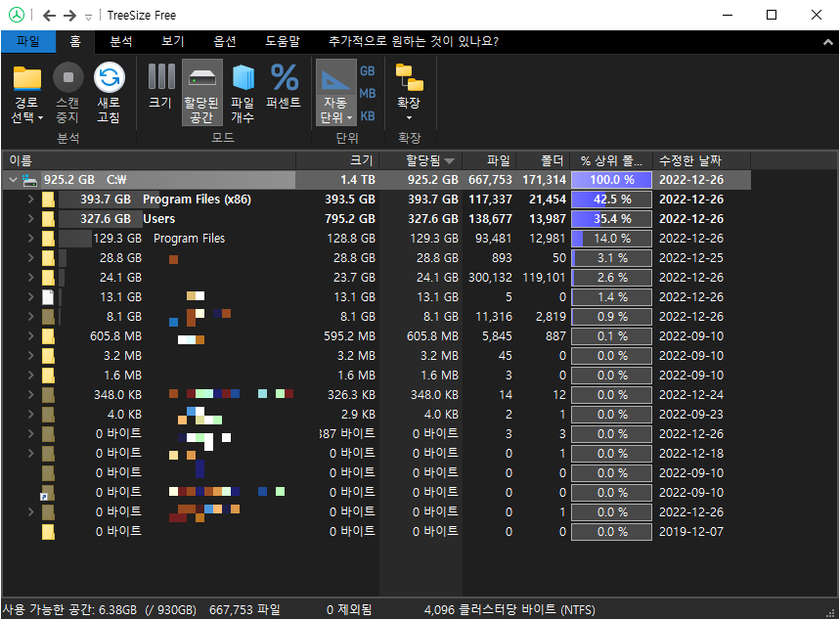840x620 pixels.
Task: Switch to the 옵션 ribbon tab
Action: coord(225,41)
